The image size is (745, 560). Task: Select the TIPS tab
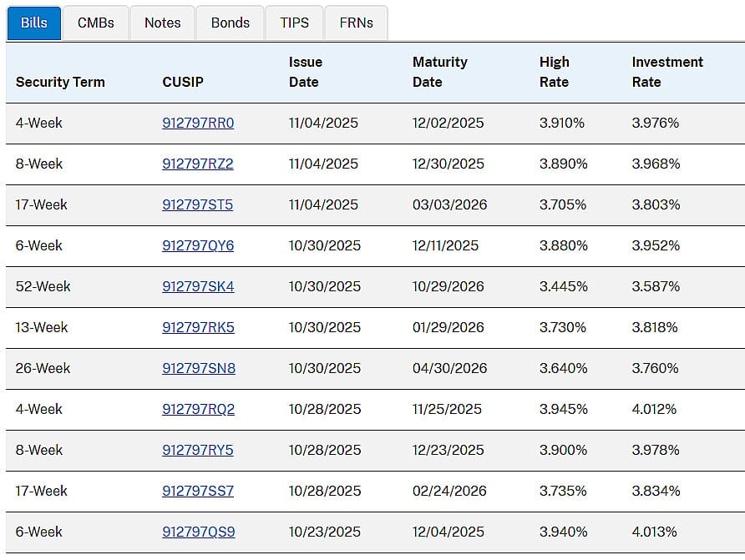click(294, 23)
